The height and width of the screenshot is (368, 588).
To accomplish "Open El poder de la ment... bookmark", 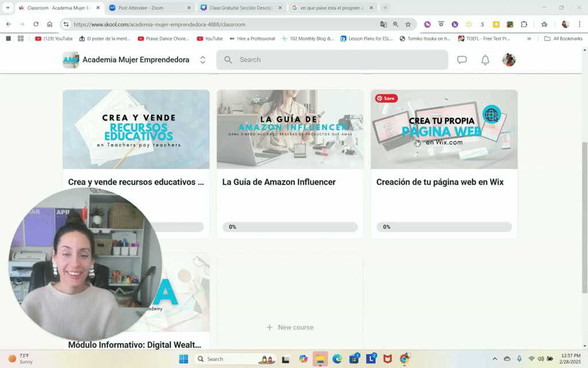I will click(x=105, y=39).
